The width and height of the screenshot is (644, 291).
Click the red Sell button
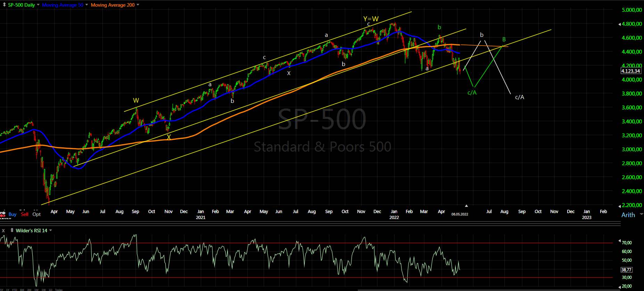[25, 214]
